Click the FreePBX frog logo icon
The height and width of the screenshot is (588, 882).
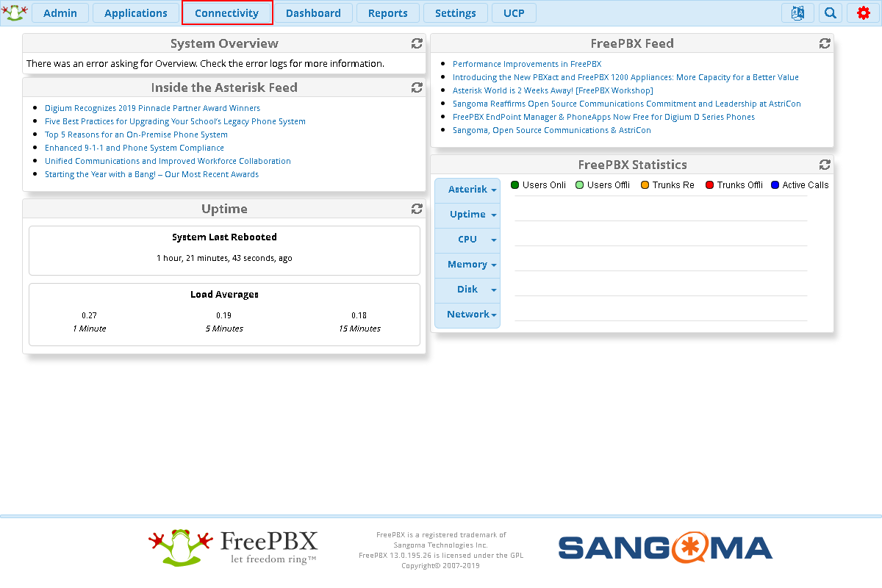coord(12,12)
